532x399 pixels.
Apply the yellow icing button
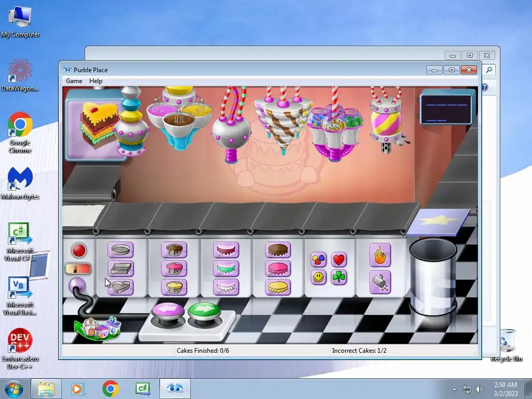(278, 287)
